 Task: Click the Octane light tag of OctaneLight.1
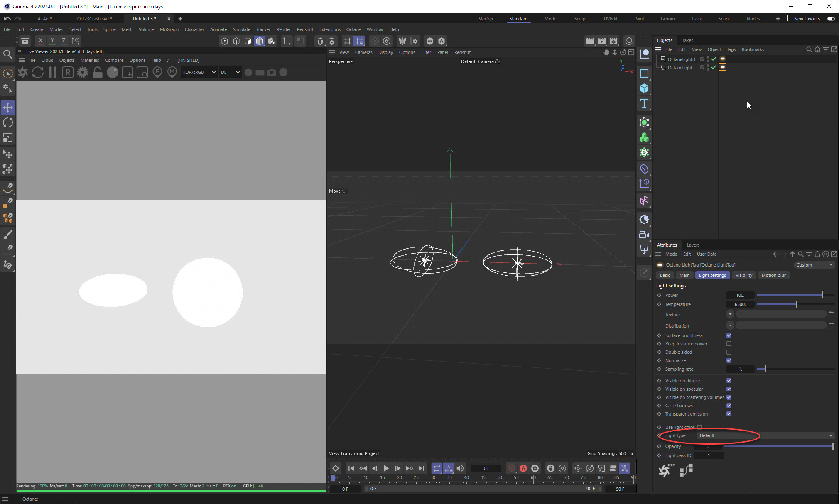(x=723, y=59)
